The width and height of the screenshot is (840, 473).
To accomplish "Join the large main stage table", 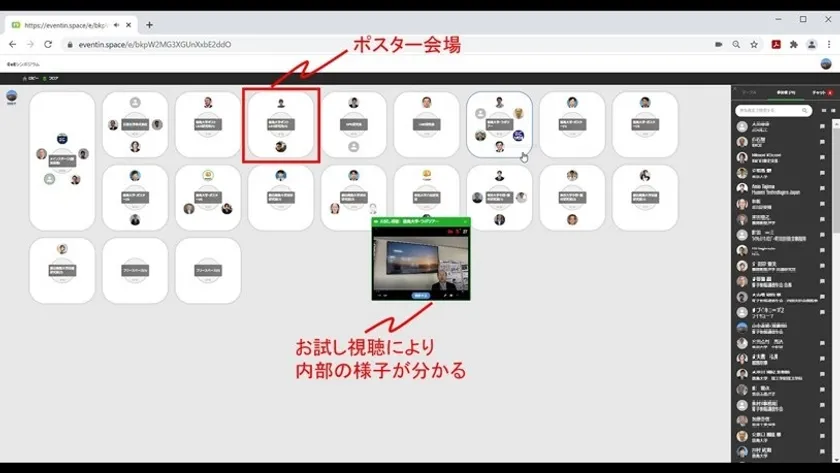I will coord(62,161).
